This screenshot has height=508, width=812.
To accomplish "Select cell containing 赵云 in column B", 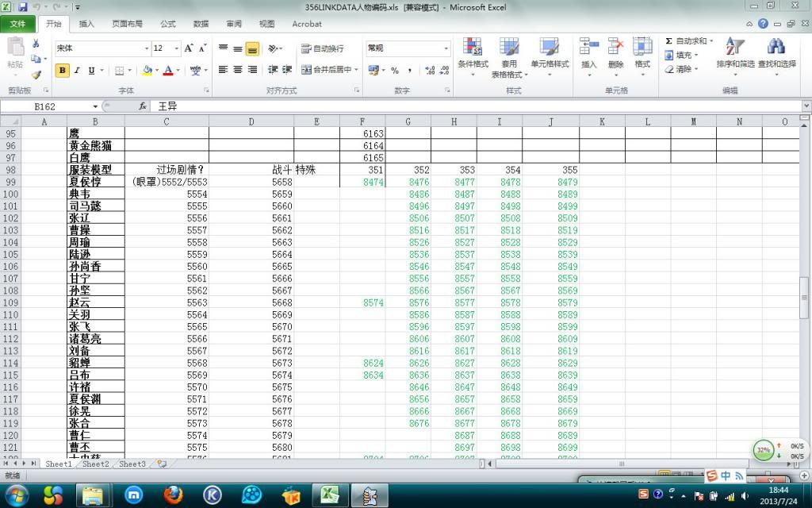I will coord(95,302).
